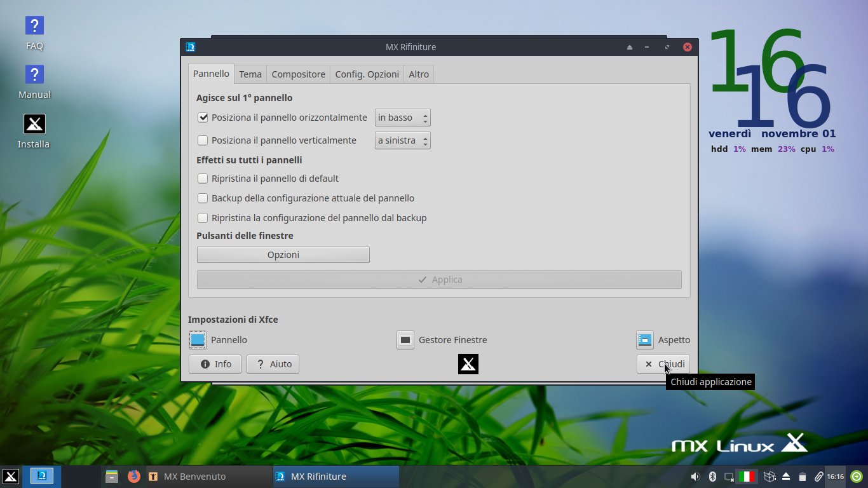The width and height of the screenshot is (868, 488).
Task: Open the 'a sinistra' position dropdown
Action: click(x=403, y=140)
